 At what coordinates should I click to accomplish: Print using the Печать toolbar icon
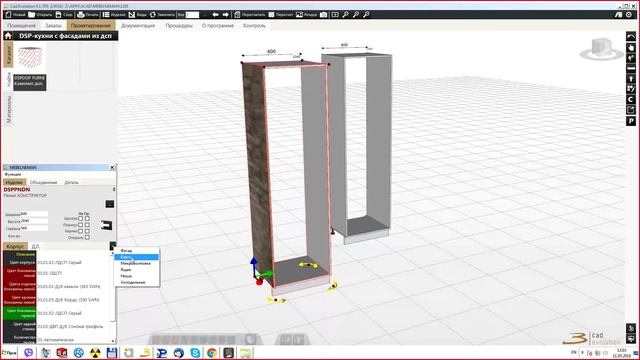pos(81,15)
